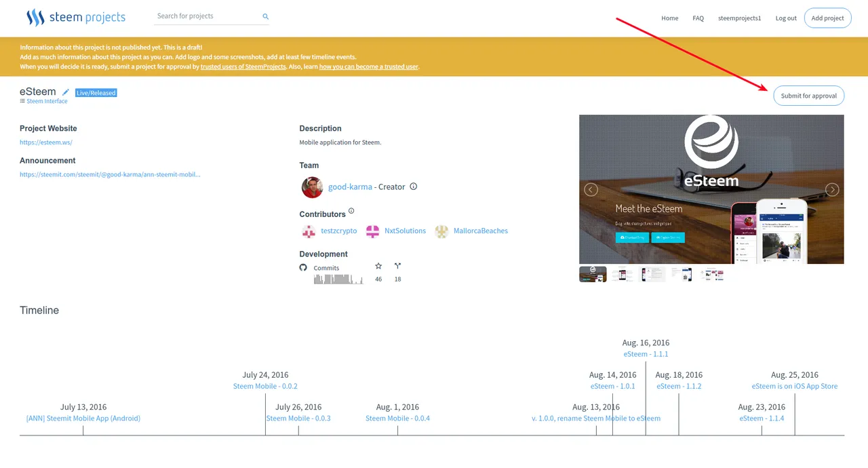The image size is (868, 468).
Task: Click the info icon next to Creator
Action: 414,187
